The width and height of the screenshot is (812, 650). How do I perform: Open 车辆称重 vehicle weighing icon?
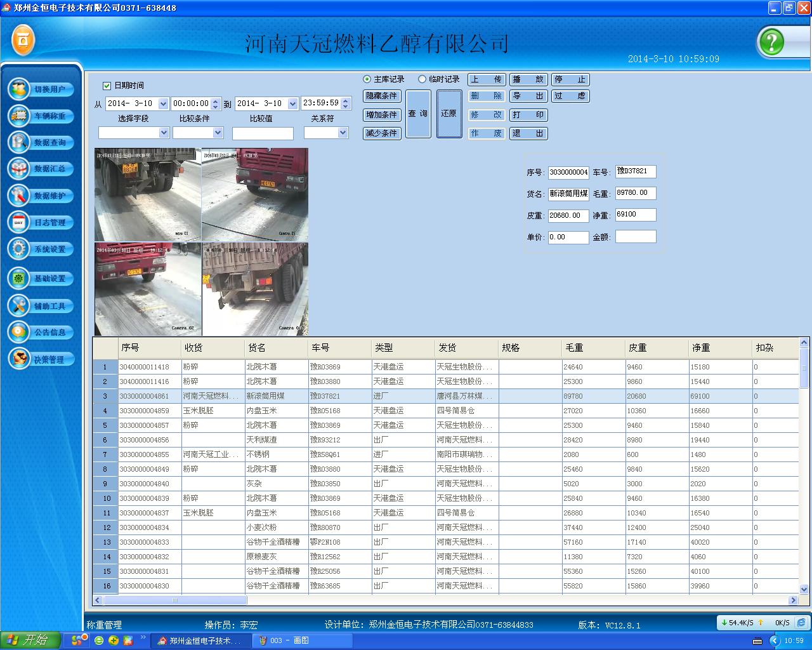point(19,116)
